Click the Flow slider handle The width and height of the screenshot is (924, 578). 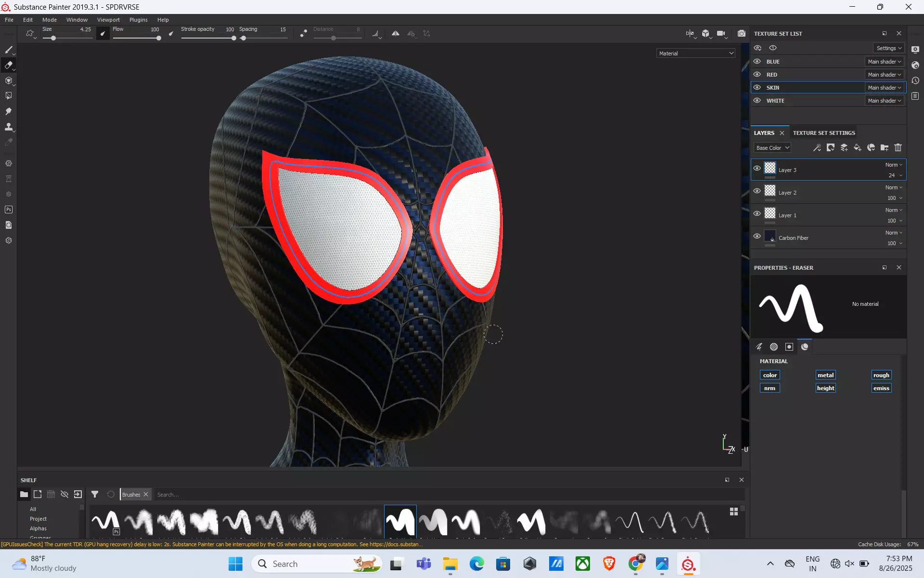[158, 38]
